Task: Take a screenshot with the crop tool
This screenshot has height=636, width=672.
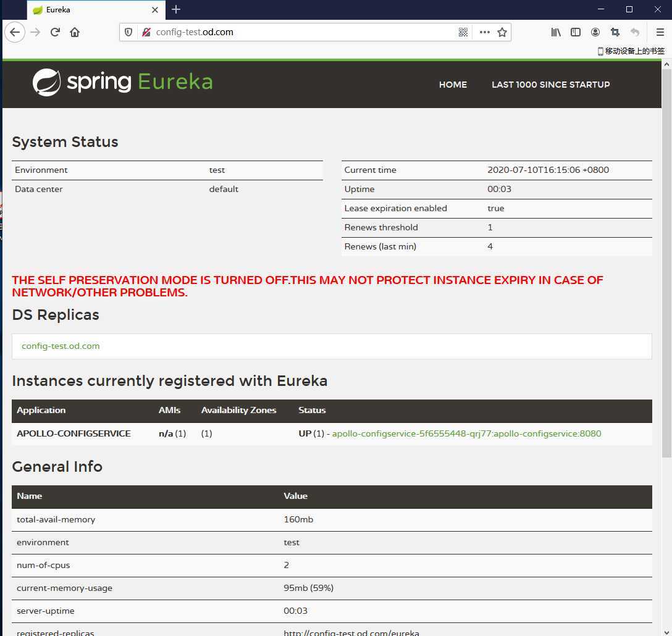Action: click(615, 32)
